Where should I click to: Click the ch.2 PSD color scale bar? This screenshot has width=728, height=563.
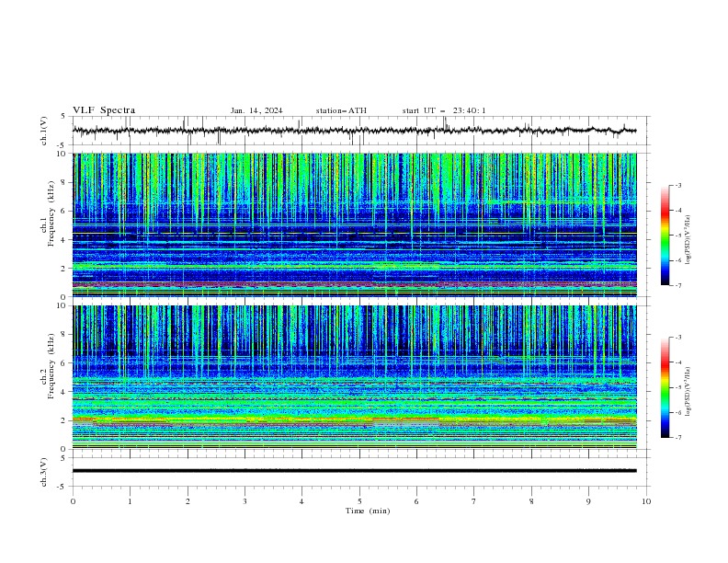click(665, 387)
